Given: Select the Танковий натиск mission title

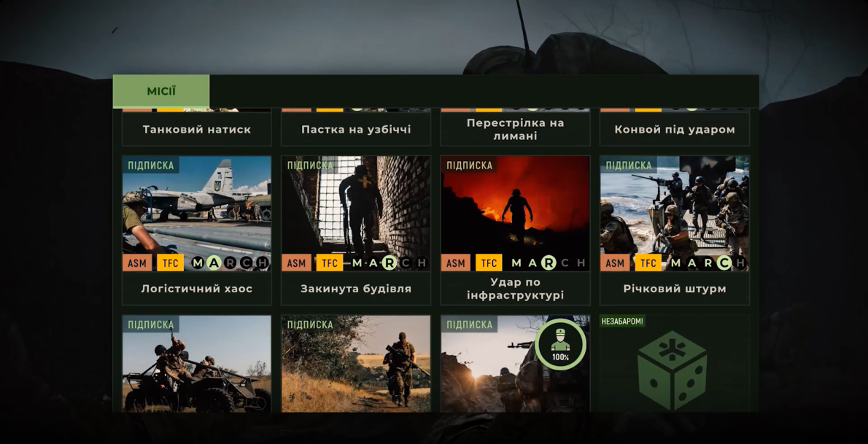Looking at the screenshot, I should tap(196, 130).
